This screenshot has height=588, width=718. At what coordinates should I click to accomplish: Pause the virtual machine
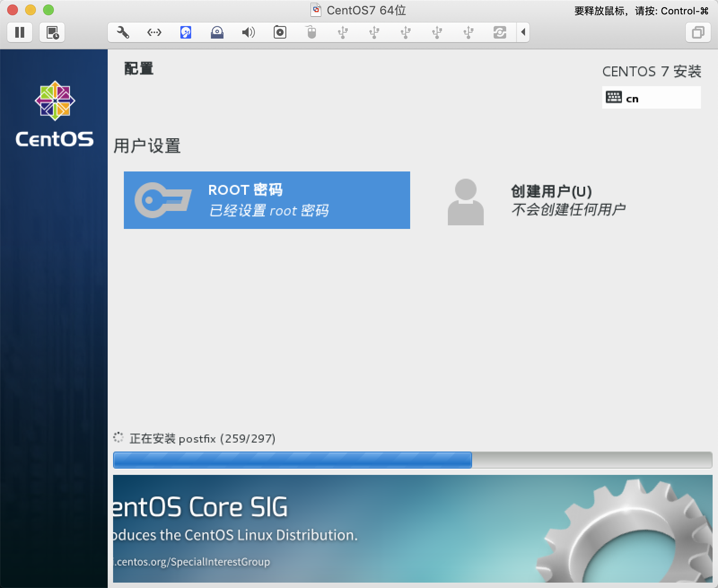pos(20,32)
